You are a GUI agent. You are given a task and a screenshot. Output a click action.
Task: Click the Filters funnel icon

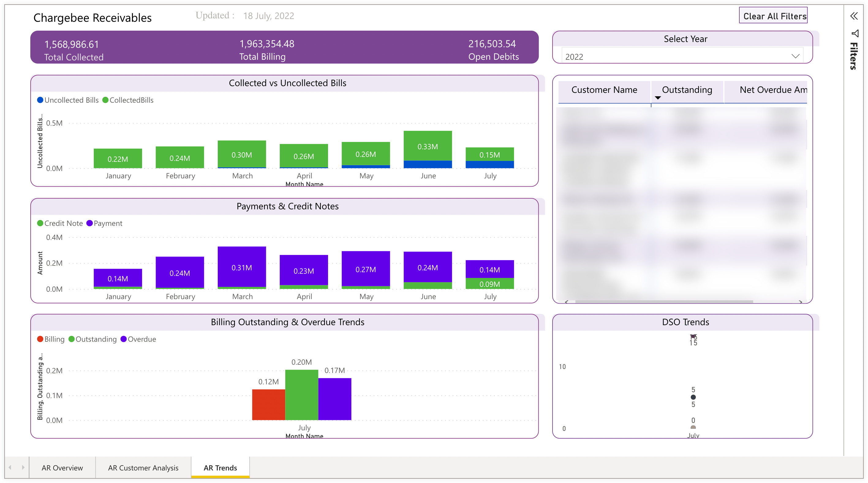[x=855, y=33]
